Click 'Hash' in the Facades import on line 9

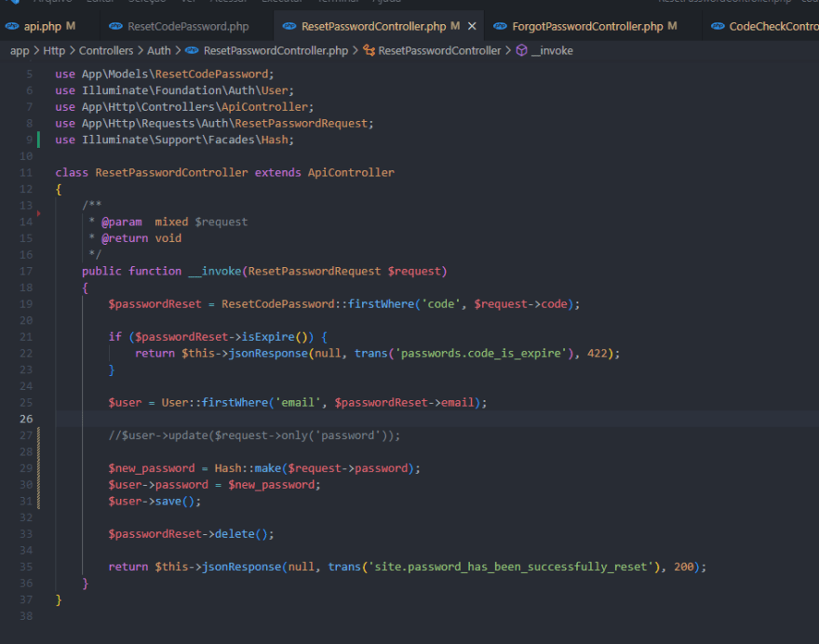pos(275,140)
